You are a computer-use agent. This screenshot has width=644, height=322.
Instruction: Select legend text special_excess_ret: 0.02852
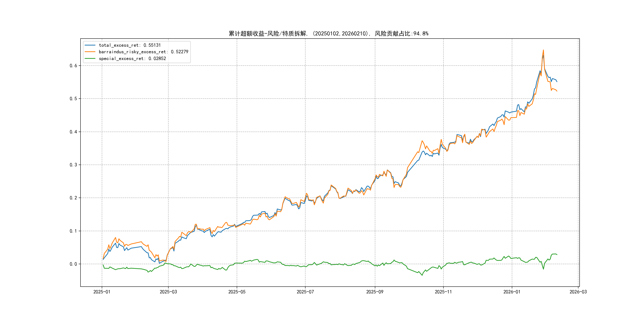(x=132, y=58)
